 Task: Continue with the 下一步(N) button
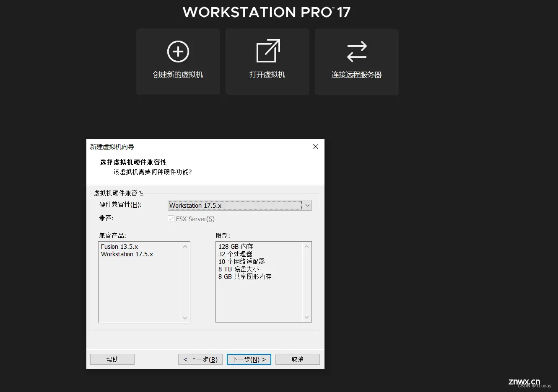click(249, 359)
